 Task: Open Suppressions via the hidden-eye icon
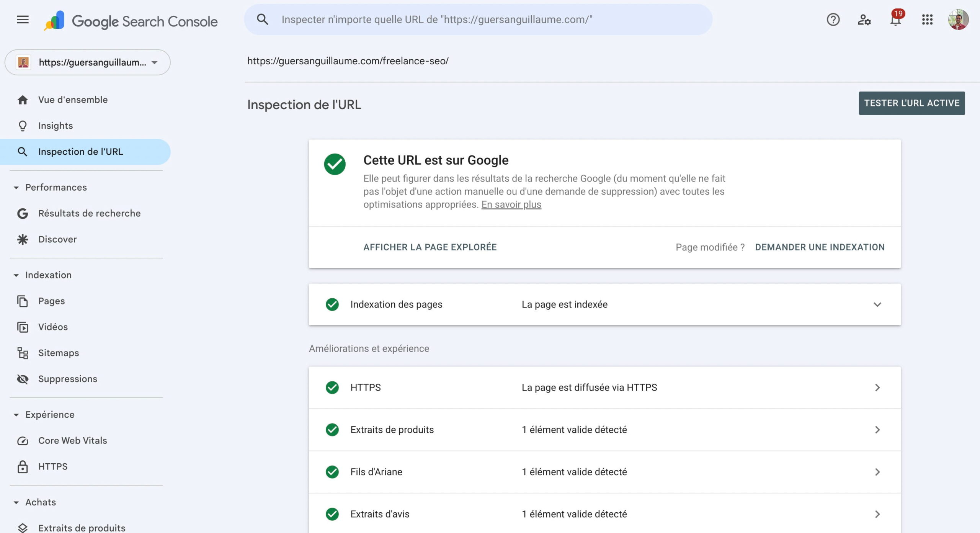pos(23,379)
